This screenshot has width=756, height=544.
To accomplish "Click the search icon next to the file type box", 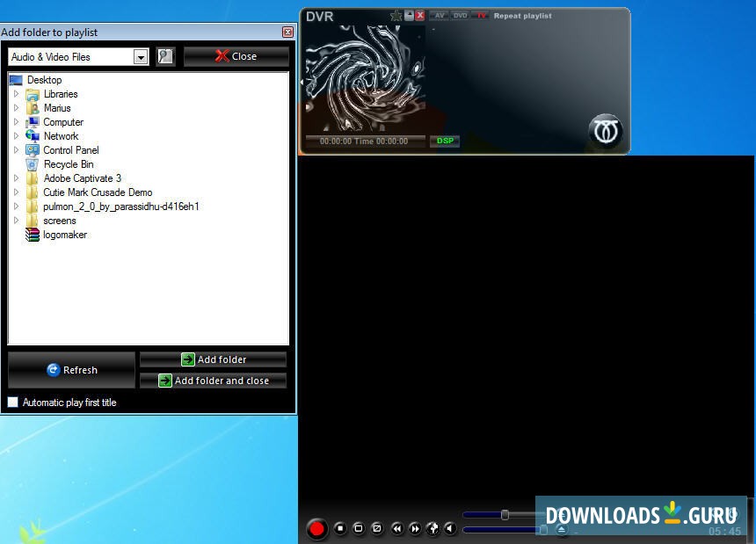I will (x=165, y=56).
